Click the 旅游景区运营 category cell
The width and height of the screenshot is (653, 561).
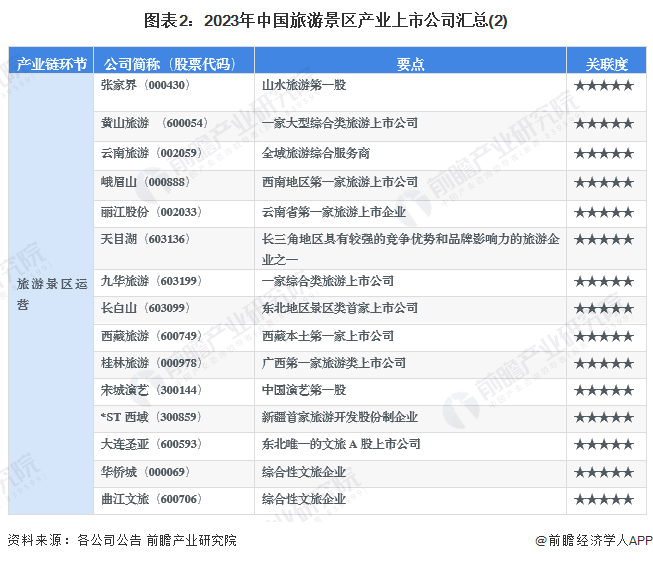point(52,294)
